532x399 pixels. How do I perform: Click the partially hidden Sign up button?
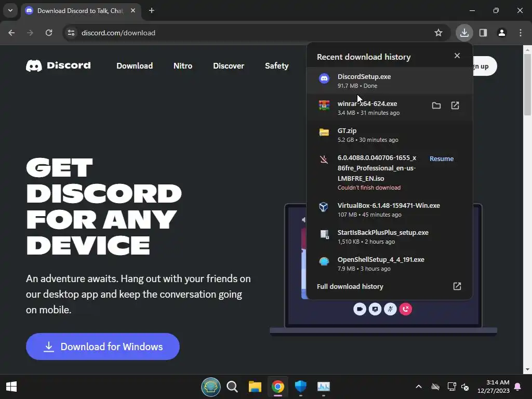pyautogui.click(x=485, y=66)
